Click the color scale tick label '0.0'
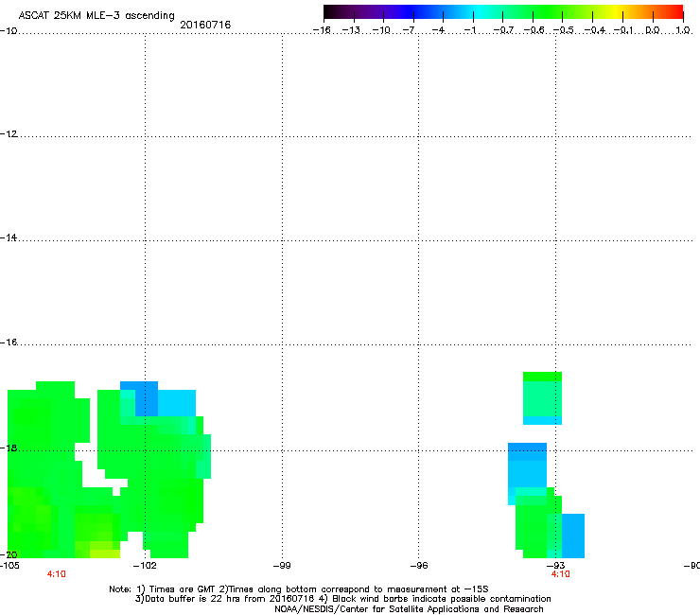The image size is (700, 615). 653,30
